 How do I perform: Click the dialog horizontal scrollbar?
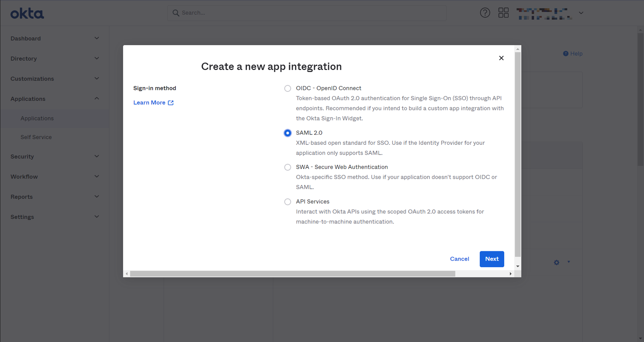(293, 274)
